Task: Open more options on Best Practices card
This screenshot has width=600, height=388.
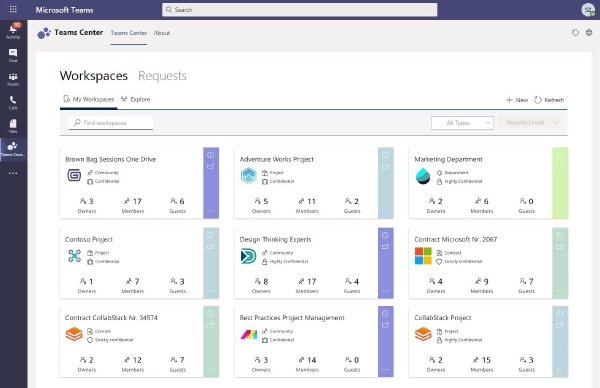Action: click(385, 370)
